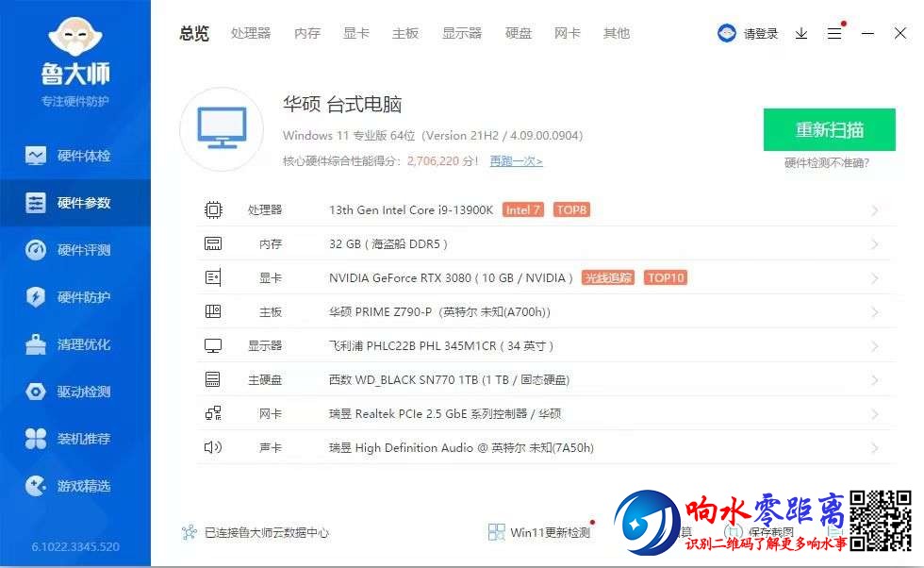Screen dimensions: 924x568
Task: Switch to the 显示器 tab
Action: (462, 34)
